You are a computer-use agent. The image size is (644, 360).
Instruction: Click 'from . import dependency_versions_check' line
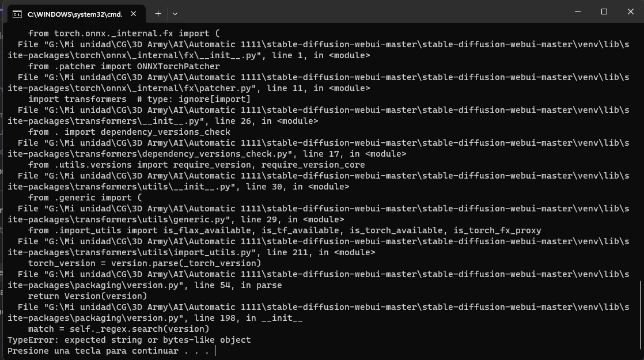pyautogui.click(x=129, y=132)
